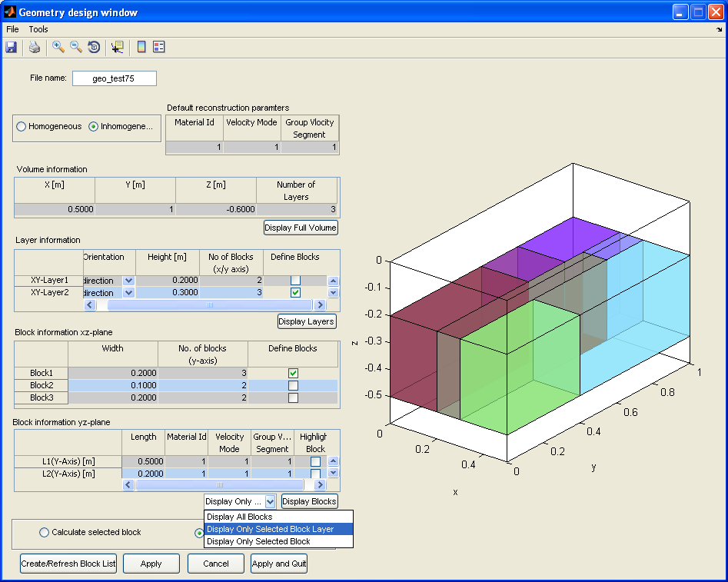The height and width of the screenshot is (582, 728).
Task: Select the Zoom Out tool
Action: pos(75,47)
